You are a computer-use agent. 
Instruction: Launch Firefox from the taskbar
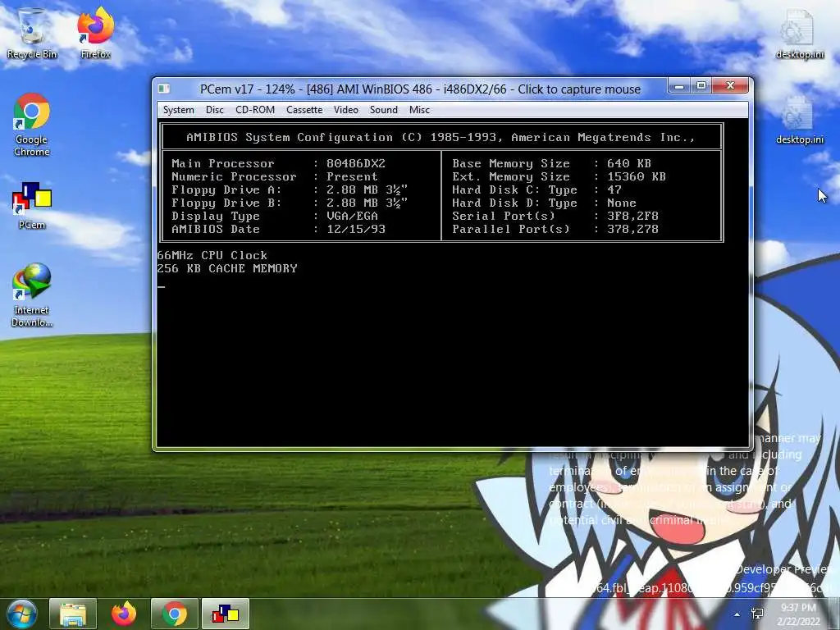(x=124, y=614)
